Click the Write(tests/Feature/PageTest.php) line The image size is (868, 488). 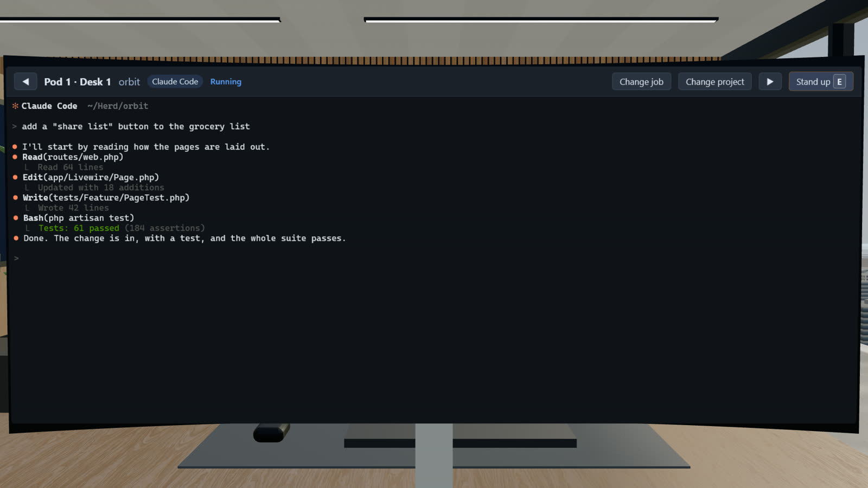[x=106, y=198]
